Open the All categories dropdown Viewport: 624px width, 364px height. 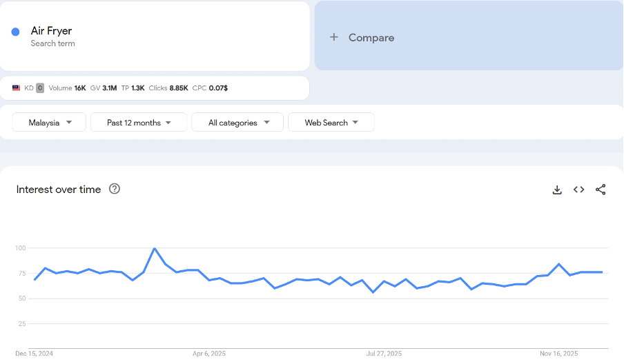coord(237,123)
